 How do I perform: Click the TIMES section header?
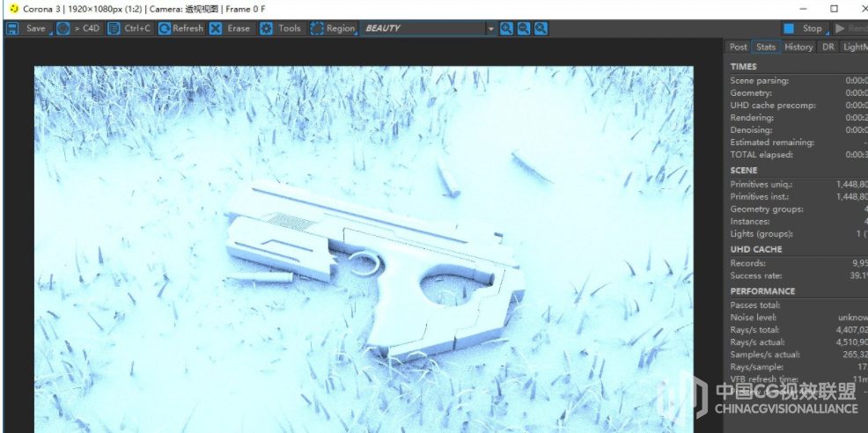tap(743, 66)
